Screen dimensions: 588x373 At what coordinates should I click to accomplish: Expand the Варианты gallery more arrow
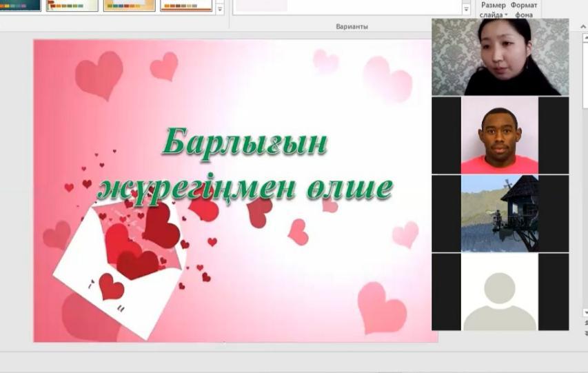pyautogui.click(x=466, y=10)
